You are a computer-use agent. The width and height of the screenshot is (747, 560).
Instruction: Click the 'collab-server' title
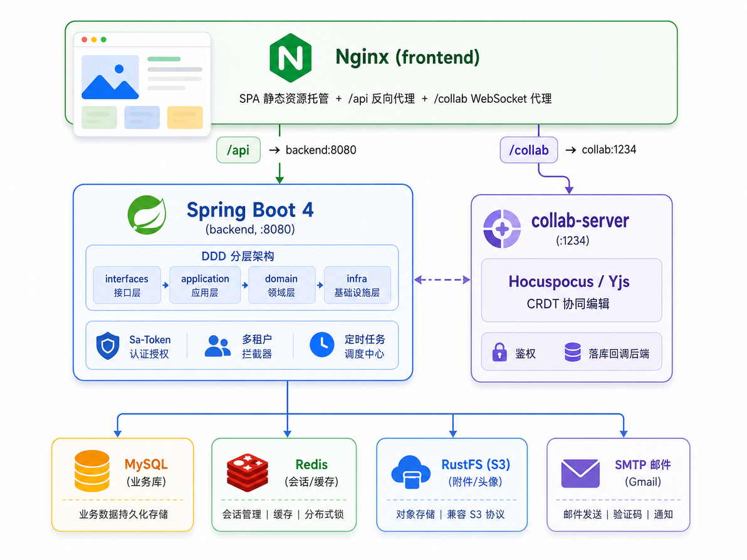[580, 220]
